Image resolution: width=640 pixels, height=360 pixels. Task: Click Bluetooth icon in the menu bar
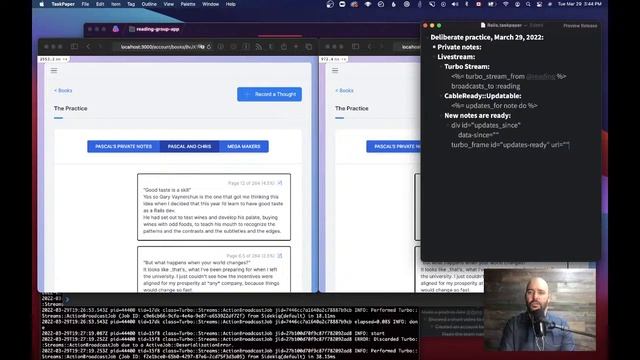(x=467, y=4)
